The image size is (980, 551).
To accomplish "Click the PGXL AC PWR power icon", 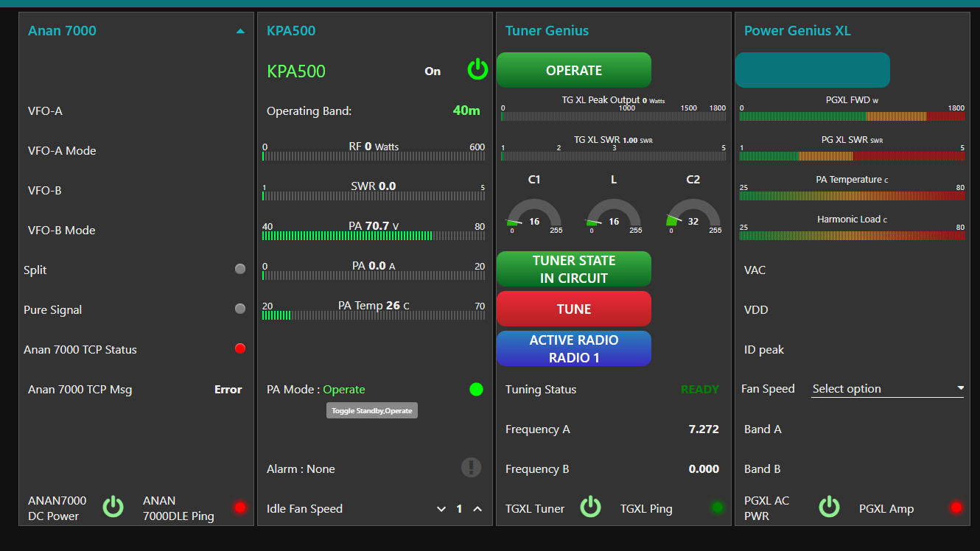I will point(830,507).
